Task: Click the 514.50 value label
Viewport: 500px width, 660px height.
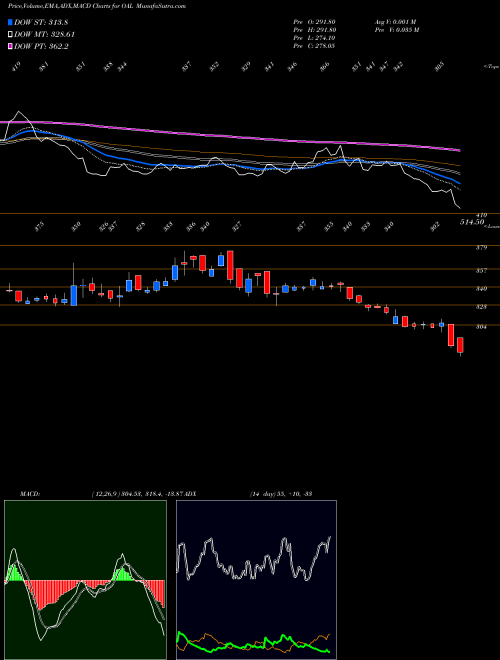Action: tap(471, 222)
